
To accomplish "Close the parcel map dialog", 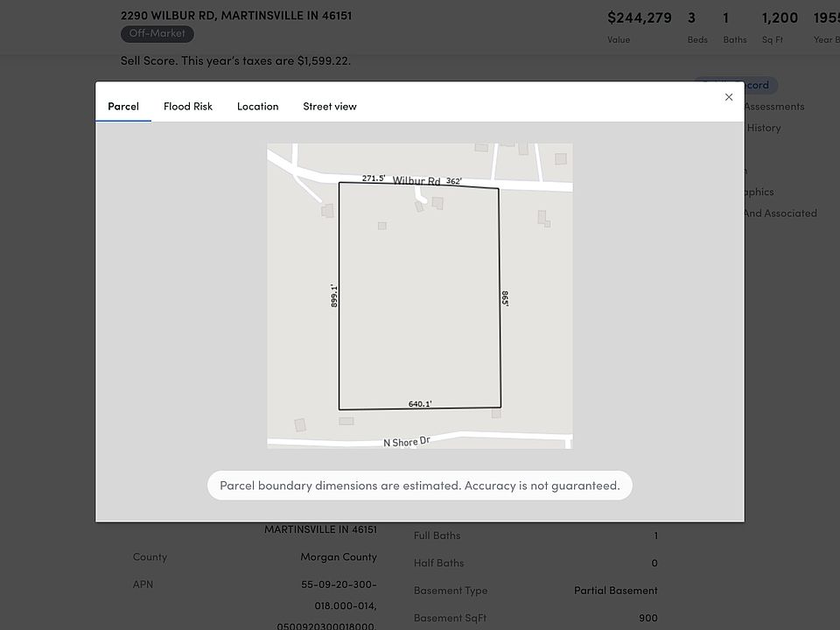I will [729, 97].
